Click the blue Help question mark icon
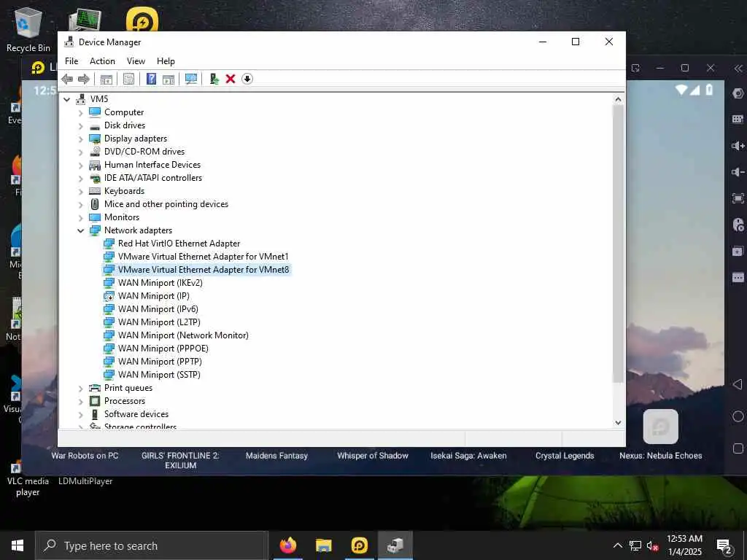747x560 pixels. [x=151, y=79]
